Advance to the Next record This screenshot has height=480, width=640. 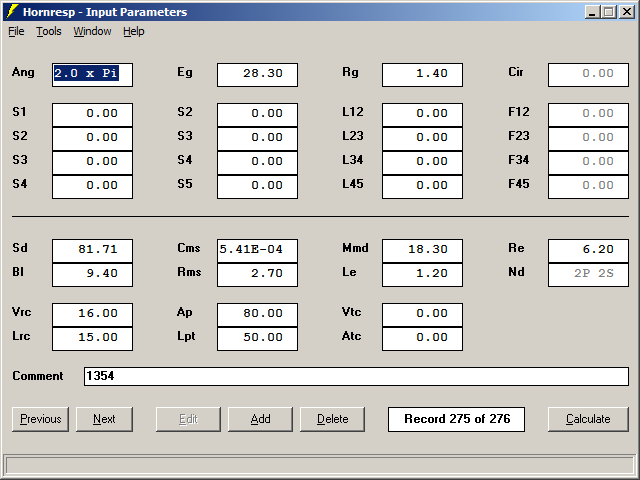point(104,419)
